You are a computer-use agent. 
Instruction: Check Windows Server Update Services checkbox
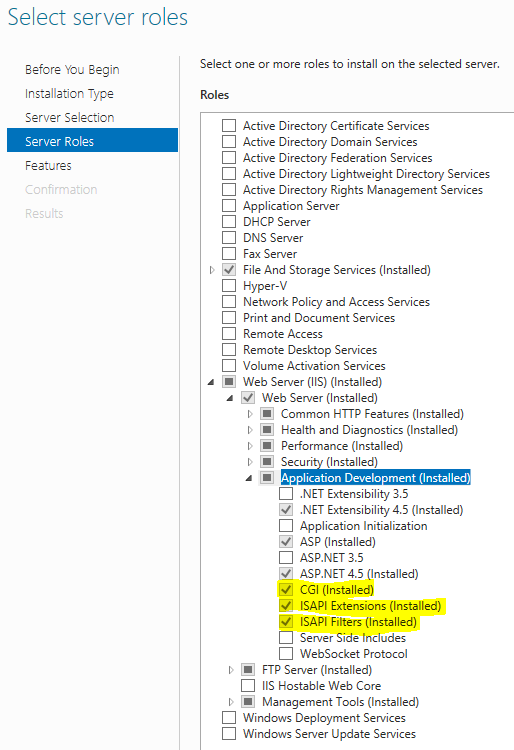[229, 734]
